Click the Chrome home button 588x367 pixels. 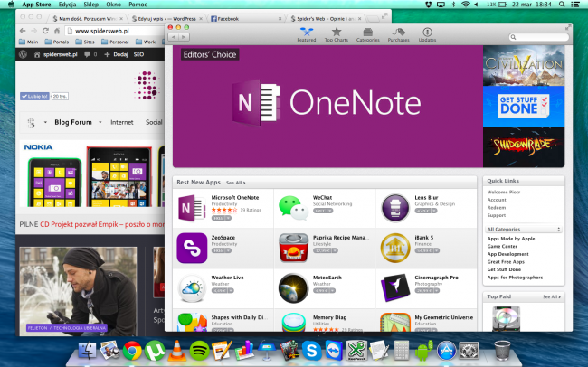(57, 31)
